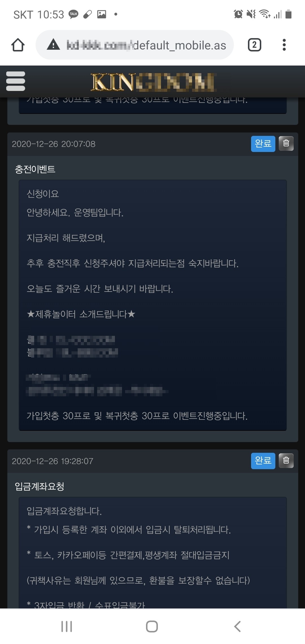The width and height of the screenshot is (305, 644).
Task: Open the browser three-dot overflow menu
Action: tap(284, 45)
